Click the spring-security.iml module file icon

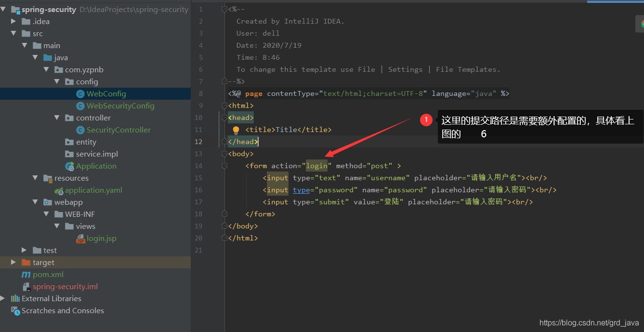coord(26,287)
